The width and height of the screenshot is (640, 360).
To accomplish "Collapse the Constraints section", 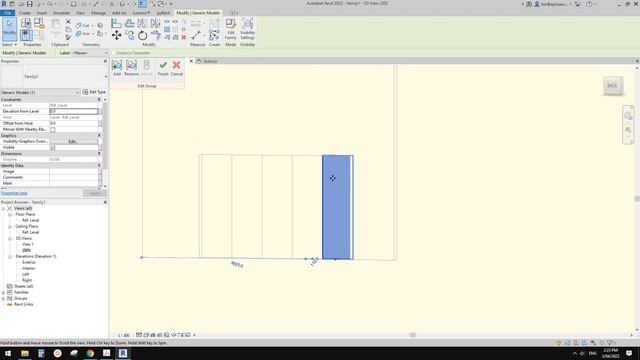I will click(99, 100).
